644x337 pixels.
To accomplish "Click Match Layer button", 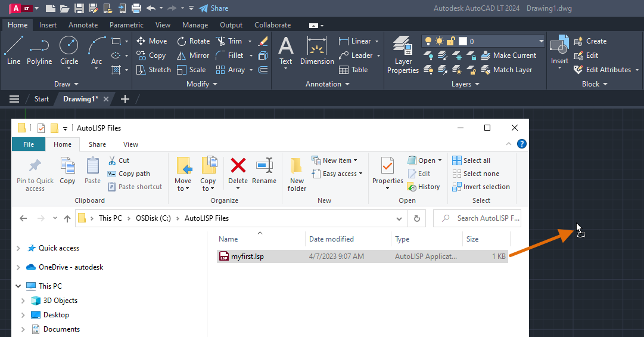I will pos(506,70).
